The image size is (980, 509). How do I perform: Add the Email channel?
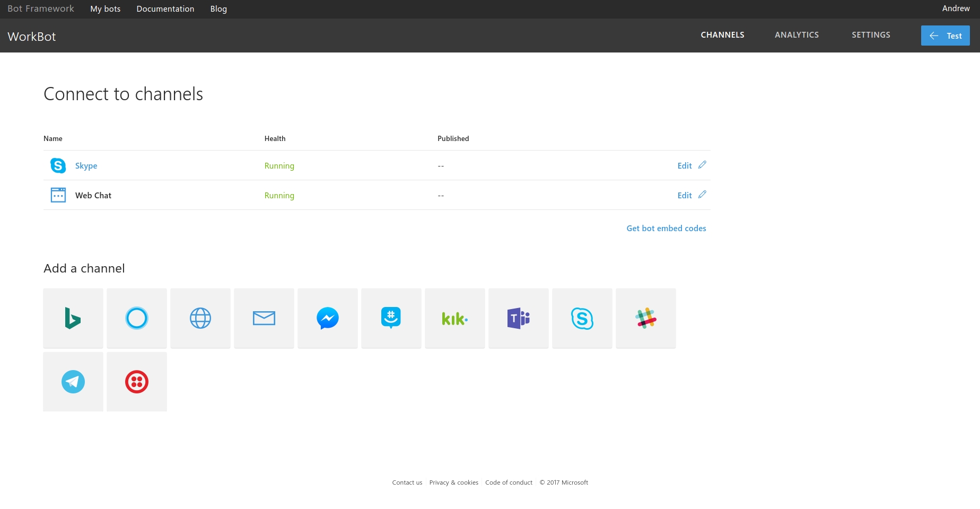[x=264, y=318]
